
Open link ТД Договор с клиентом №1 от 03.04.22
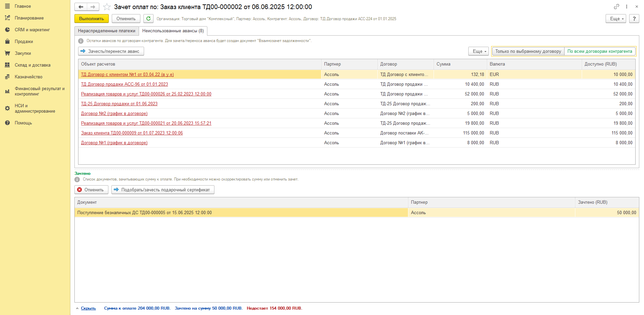128,75
